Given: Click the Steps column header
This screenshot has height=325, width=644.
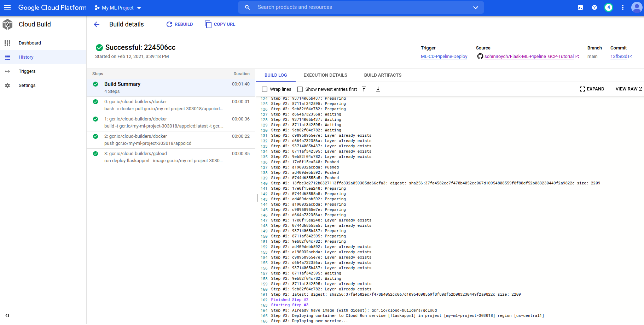Looking at the screenshot, I should [x=98, y=74].
